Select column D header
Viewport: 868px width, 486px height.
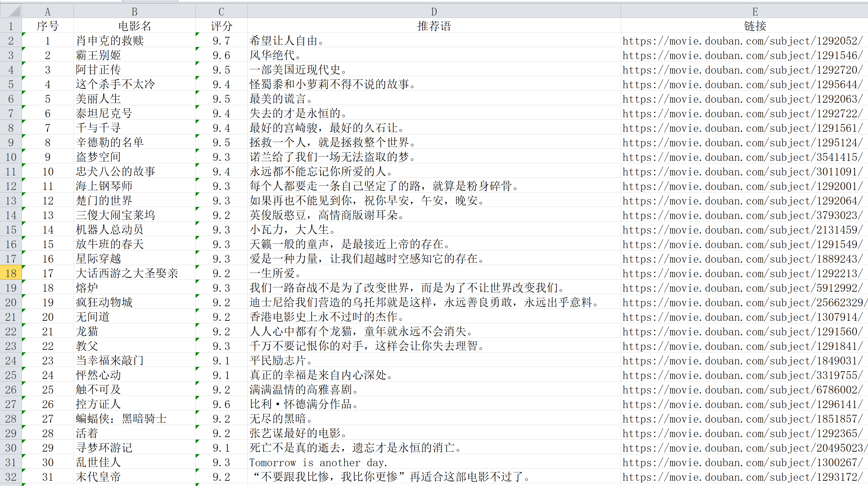(434, 11)
